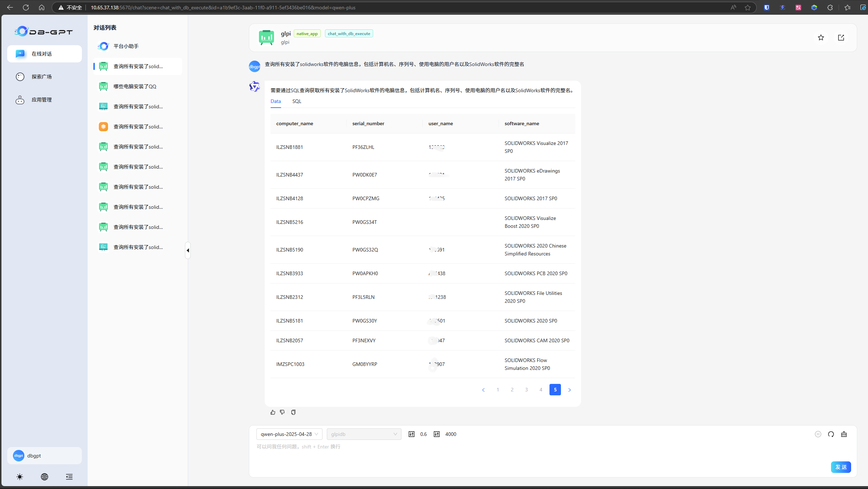Click the native_app tag
Viewport: 868px width, 489px height.
click(307, 34)
